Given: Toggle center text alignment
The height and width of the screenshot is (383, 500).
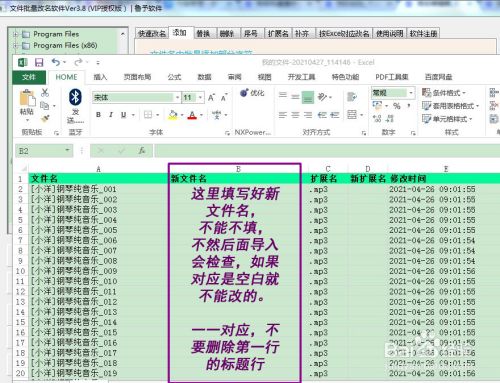Looking at the screenshot, I should point(295,115).
